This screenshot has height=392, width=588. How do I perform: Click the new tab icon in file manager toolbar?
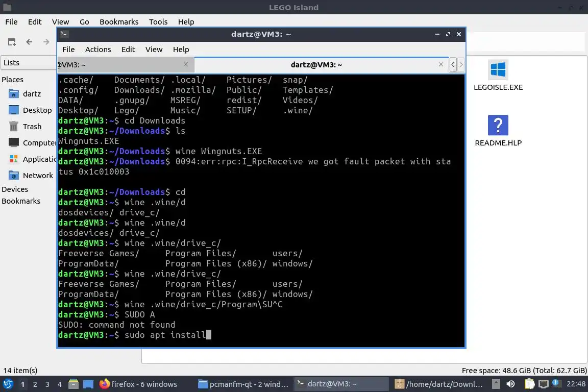click(x=12, y=42)
